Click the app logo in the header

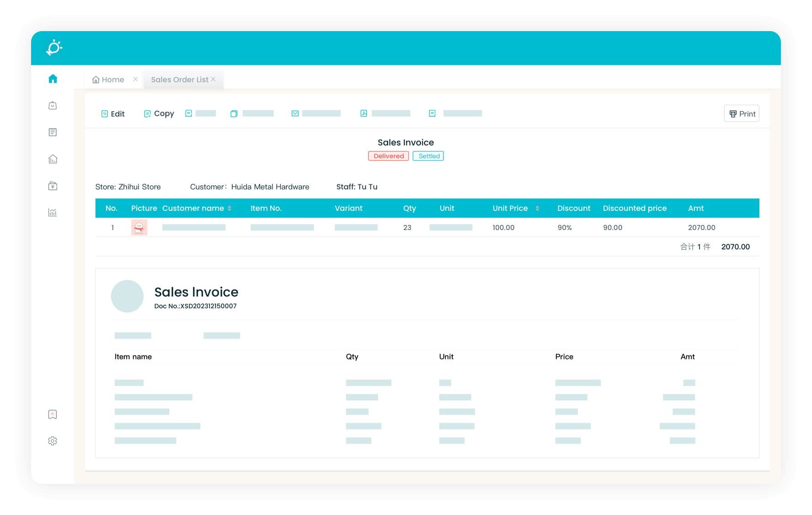click(x=54, y=48)
